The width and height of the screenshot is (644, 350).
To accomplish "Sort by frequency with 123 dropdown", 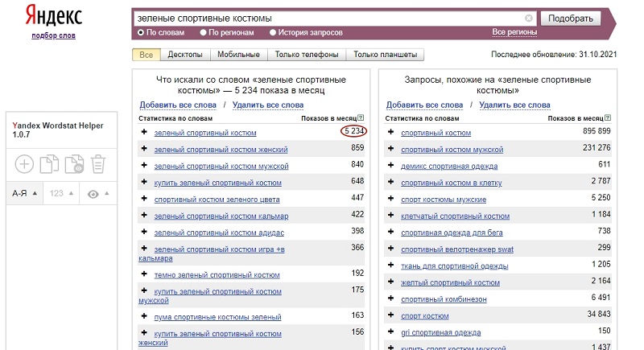I will pos(61,193).
